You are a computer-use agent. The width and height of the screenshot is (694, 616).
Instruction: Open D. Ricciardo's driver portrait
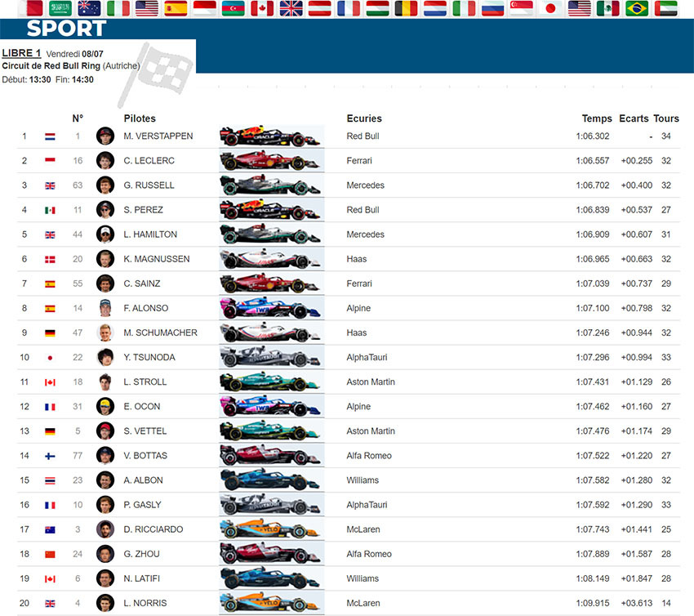coord(105,529)
